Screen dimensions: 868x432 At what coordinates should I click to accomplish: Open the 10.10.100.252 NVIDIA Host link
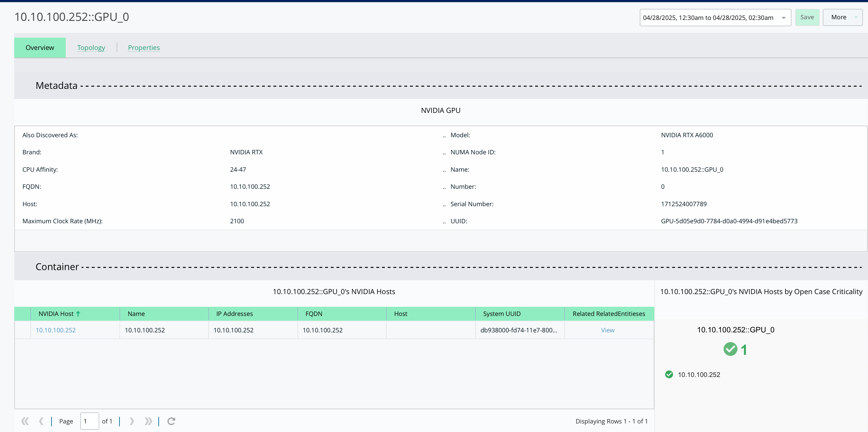tap(56, 330)
